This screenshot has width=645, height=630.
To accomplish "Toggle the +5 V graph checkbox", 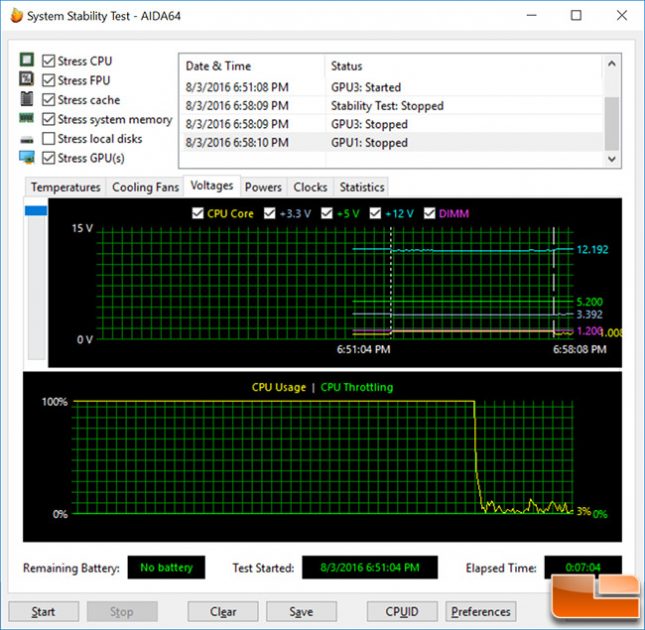I will point(327,213).
